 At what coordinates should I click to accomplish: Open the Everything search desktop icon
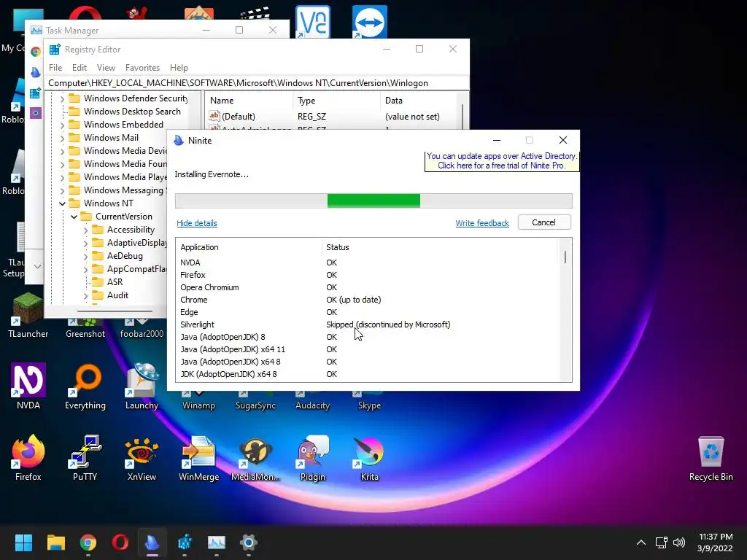click(85, 386)
